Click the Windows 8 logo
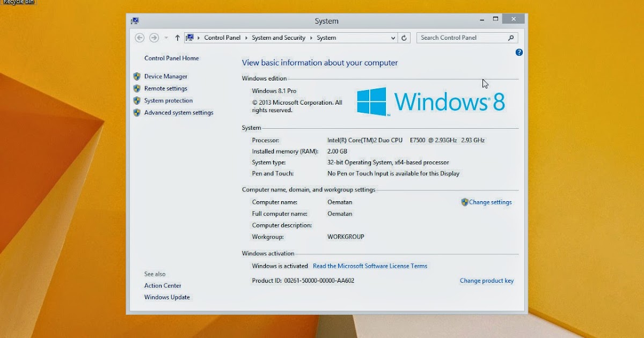644x338 pixels. [431, 101]
